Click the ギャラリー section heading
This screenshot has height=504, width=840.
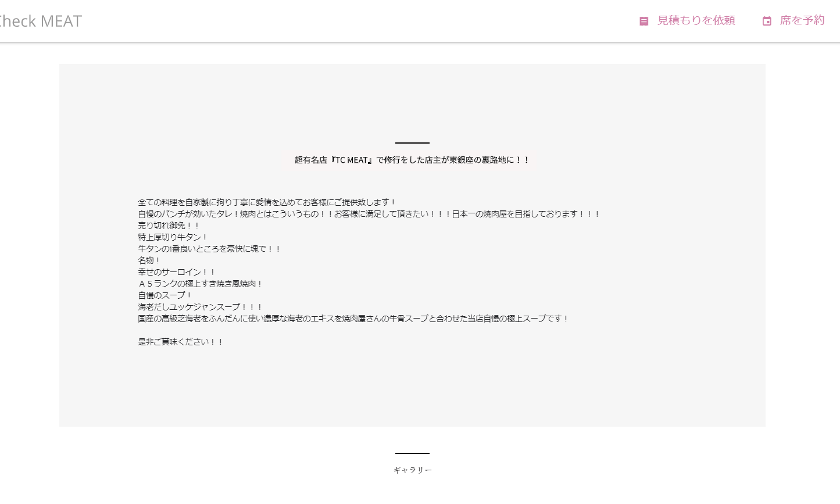pyautogui.click(x=412, y=470)
